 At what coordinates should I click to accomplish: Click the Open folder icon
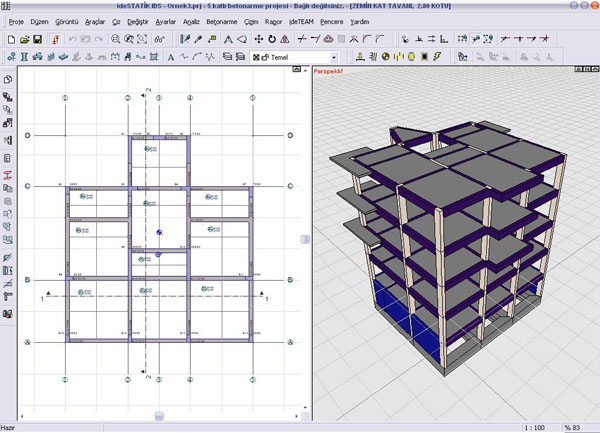point(23,39)
